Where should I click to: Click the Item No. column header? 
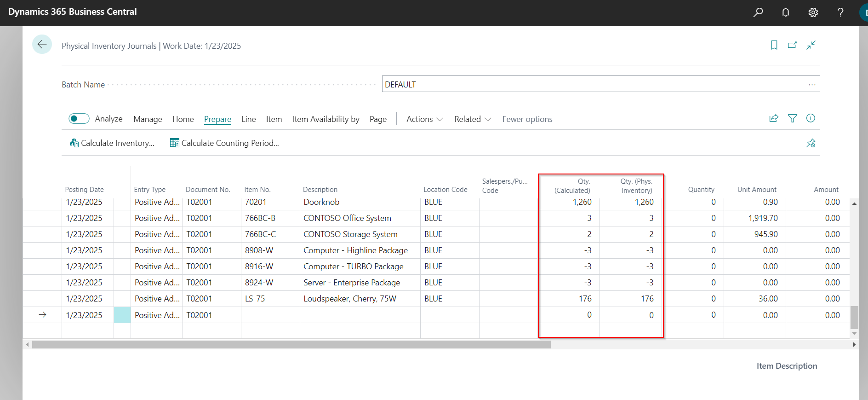pos(257,190)
